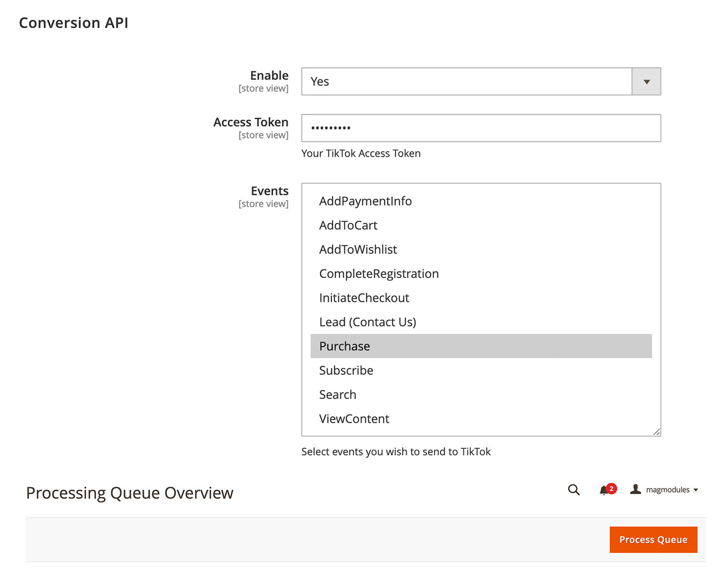The width and height of the screenshot is (728, 579).
Task: Choose Lead (Contact Us) event
Action: coord(367,322)
